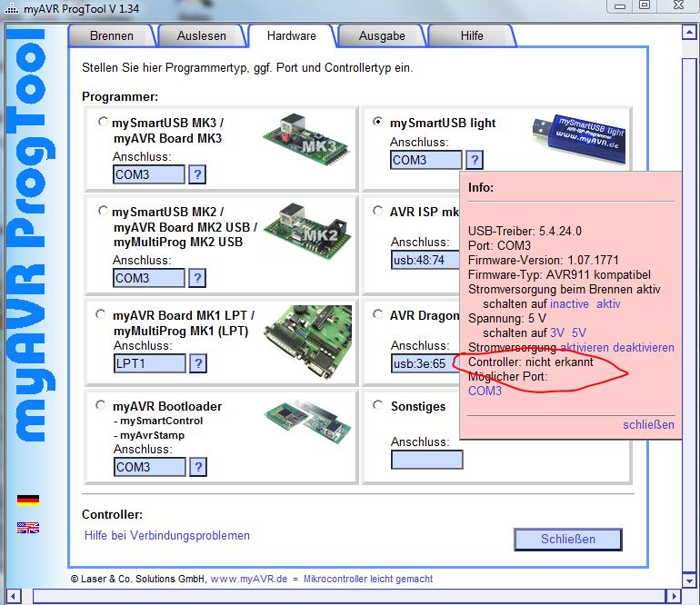The height and width of the screenshot is (605, 700).
Task: Open the www.myAVR.de link
Action: click(249, 579)
